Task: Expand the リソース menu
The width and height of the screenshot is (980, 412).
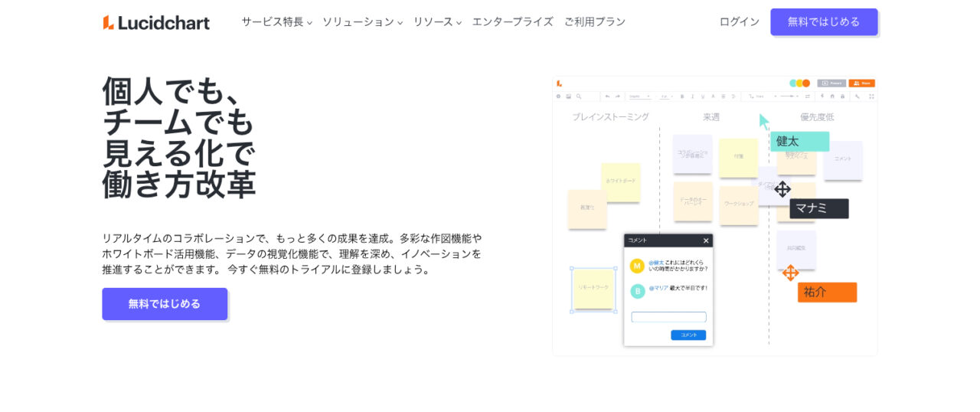Action: click(437, 22)
